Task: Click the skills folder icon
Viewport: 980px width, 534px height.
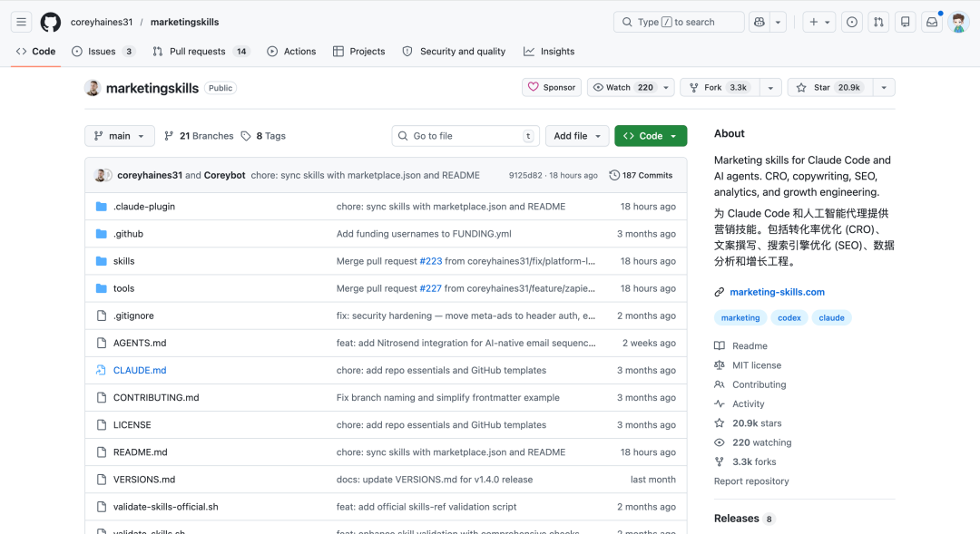Action: [x=102, y=261]
